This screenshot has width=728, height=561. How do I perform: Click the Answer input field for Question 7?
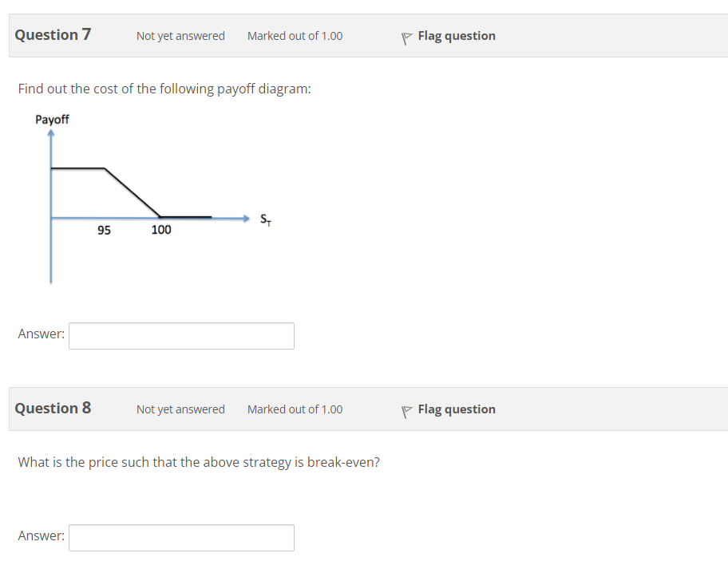pos(180,335)
